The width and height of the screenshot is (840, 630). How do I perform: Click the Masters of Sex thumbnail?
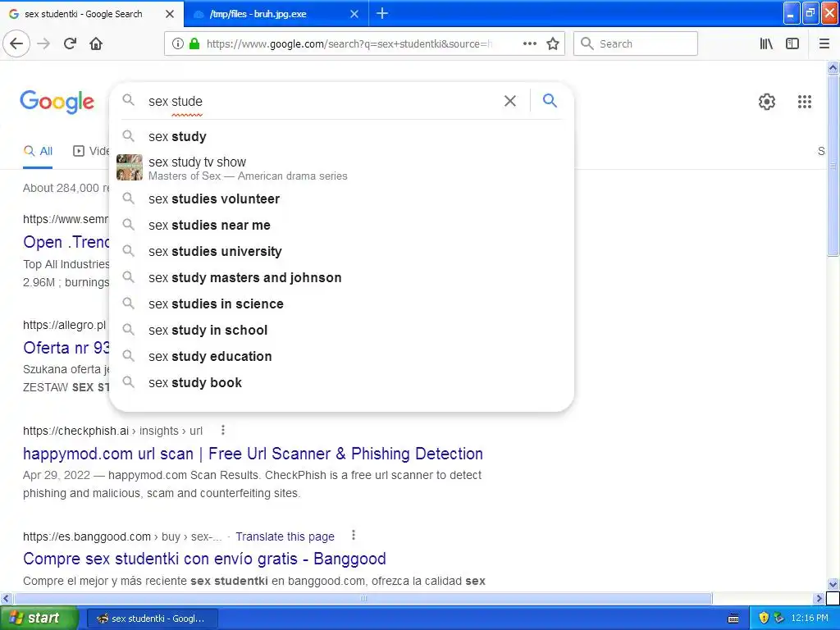pyautogui.click(x=130, y=167)
